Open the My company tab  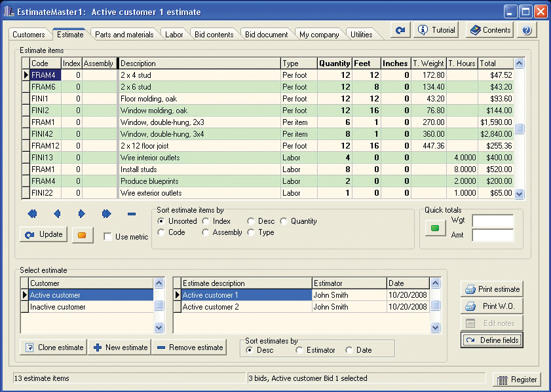pyautogui.click(x=319, y=35)
